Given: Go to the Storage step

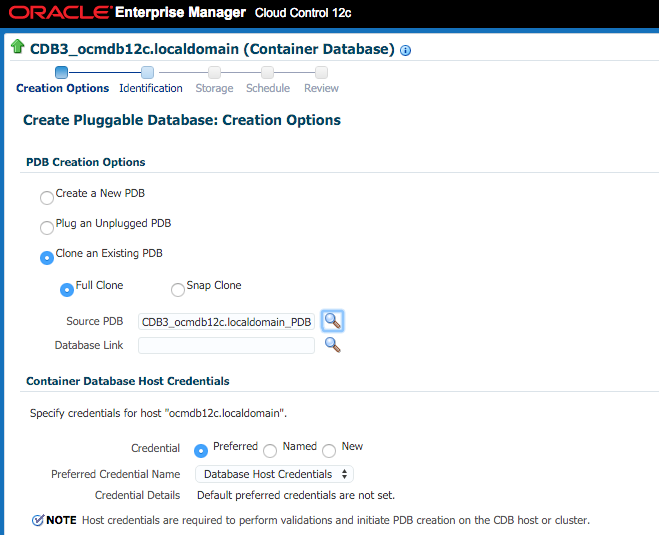Looking at the screenshot, I should click(x=214, y=88).
